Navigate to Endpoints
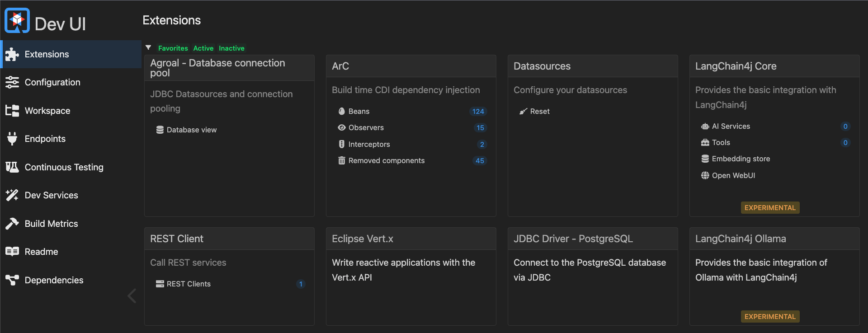 (x=71, y=139)
